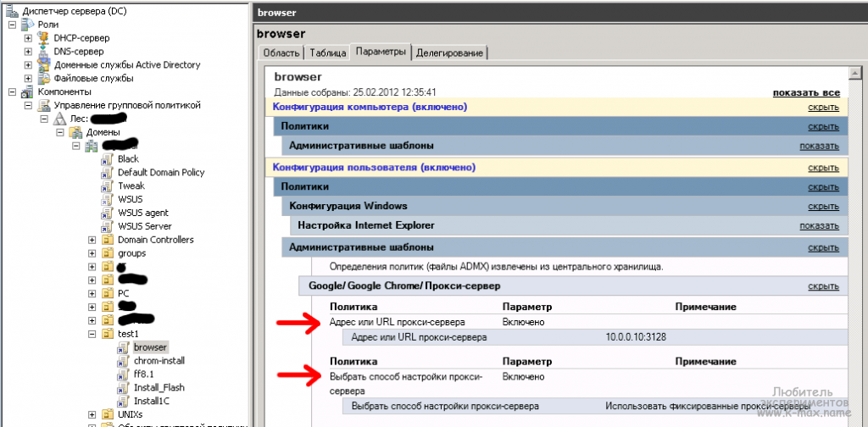The image size is (868, 427).
Task: Switch to the Таблица tab
Action: 328,53
